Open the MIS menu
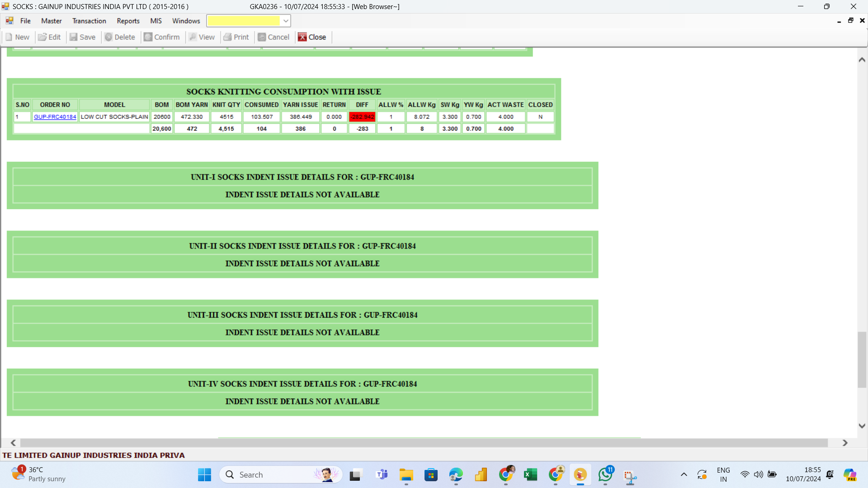 (x=156, y=21)
